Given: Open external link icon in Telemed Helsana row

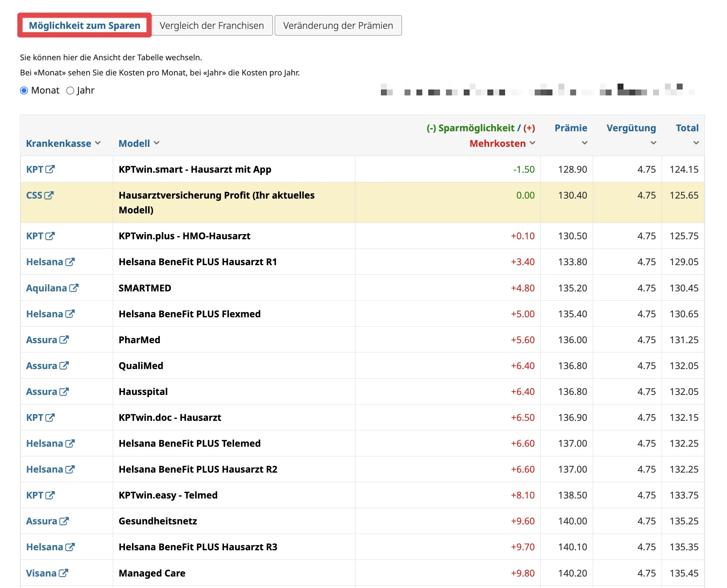Looking at the screenshot, I should (x=70, y=443).
